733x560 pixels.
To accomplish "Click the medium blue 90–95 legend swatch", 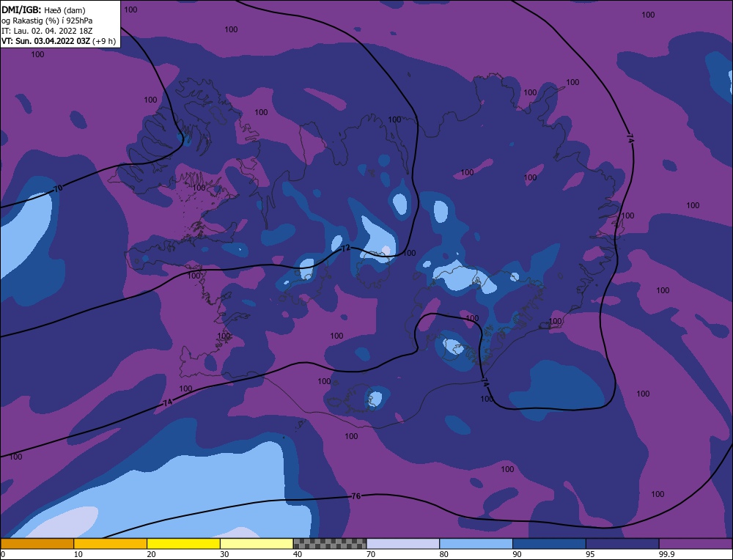I will [x=549, y=544].
